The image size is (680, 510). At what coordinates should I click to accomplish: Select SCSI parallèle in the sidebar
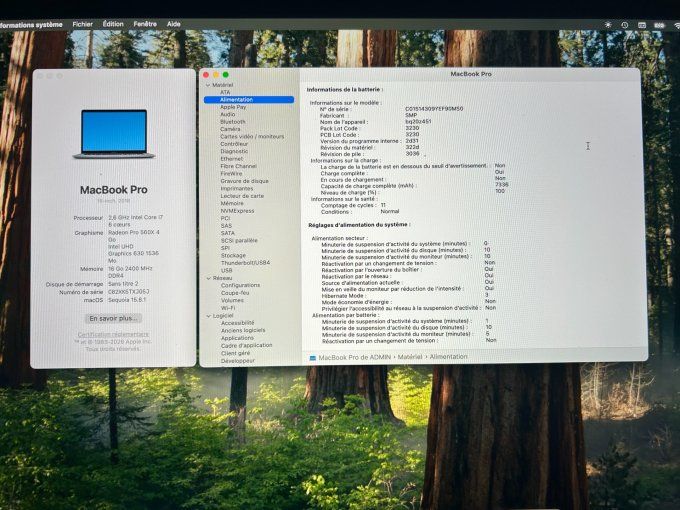click(239, 240)
